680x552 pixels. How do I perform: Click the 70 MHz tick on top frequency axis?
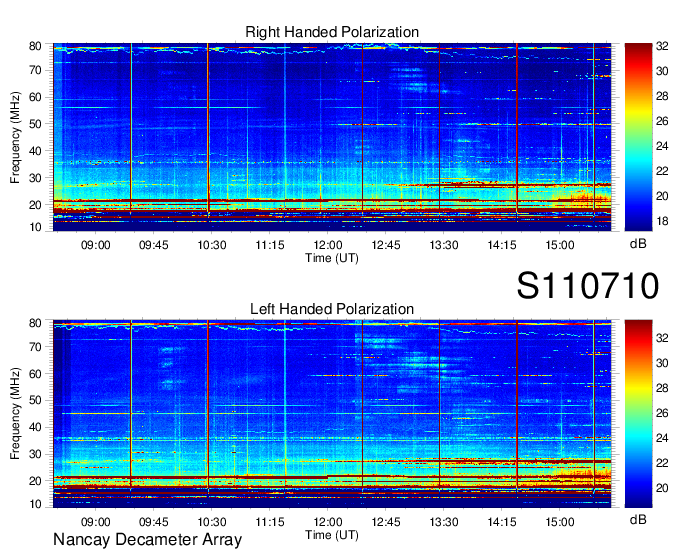tap(35, 70)
